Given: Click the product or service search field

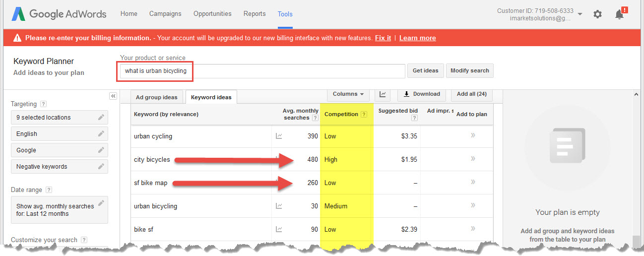Looking at the screenshot, I should pyautogui.click(x=262, y=71).
